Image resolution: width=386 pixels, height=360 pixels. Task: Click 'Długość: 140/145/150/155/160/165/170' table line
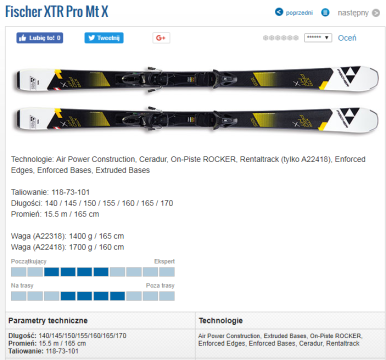(x=67, y=336)
